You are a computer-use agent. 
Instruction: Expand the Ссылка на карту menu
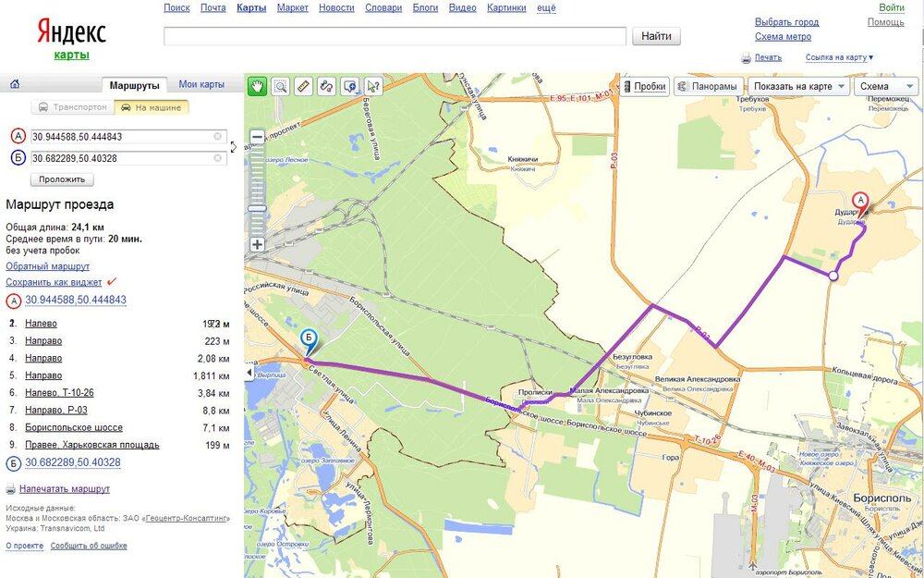pos(839,57)
